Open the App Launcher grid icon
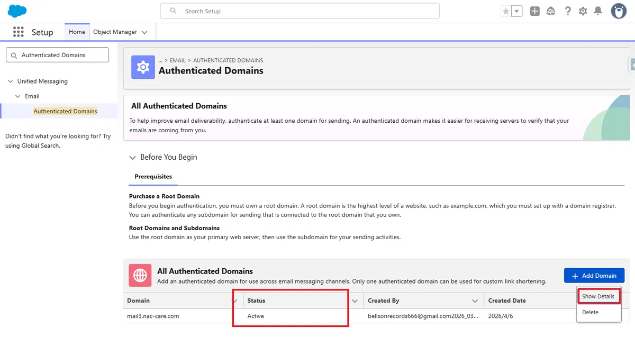 (x=19, y=32)
